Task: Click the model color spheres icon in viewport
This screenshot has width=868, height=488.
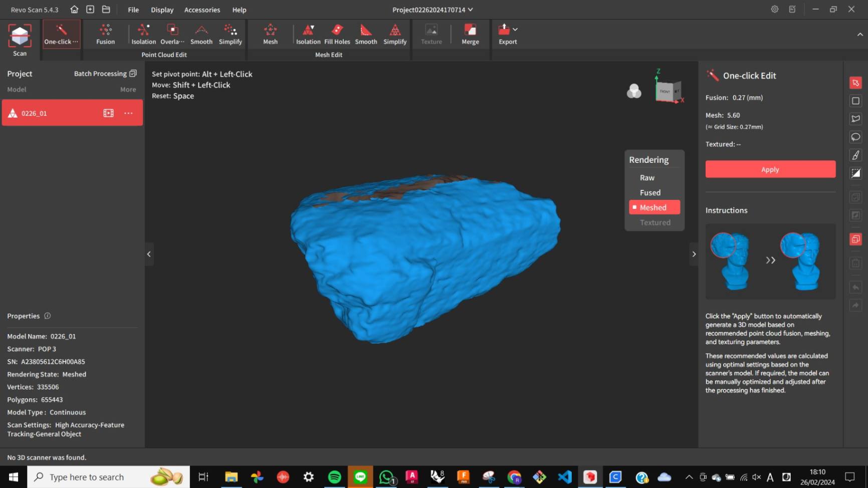Action: coord(634,91)
